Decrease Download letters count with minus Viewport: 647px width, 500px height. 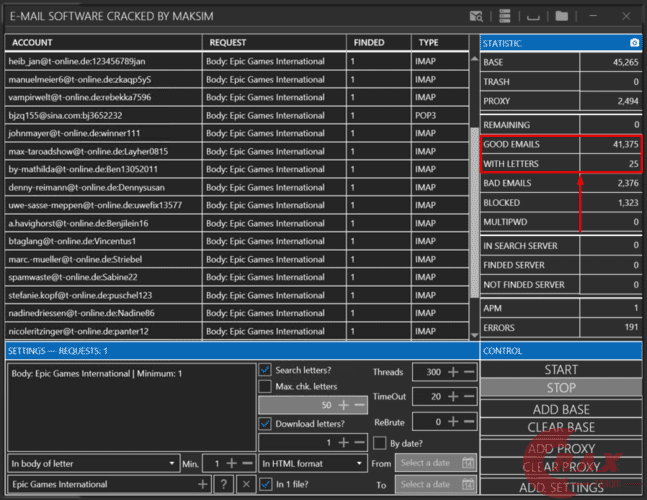pos(359,443)
